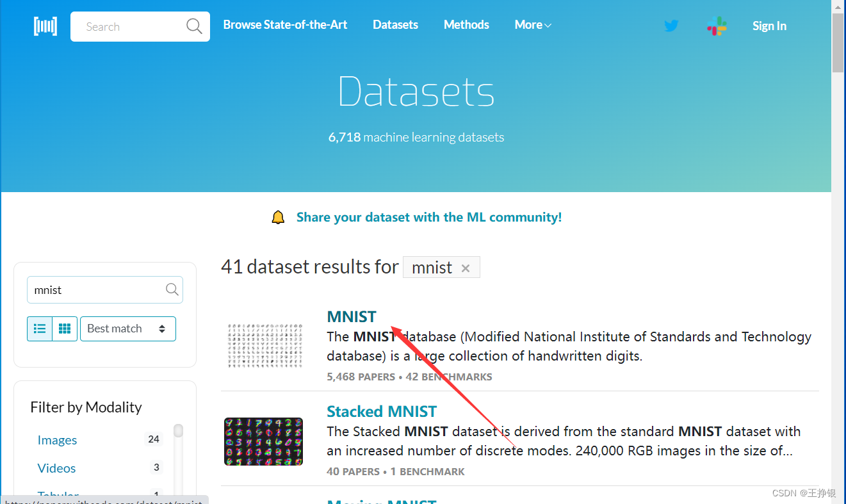Open the Twitter bird icon
Viewport: 846px width, 504px height.
coord(671,26)
